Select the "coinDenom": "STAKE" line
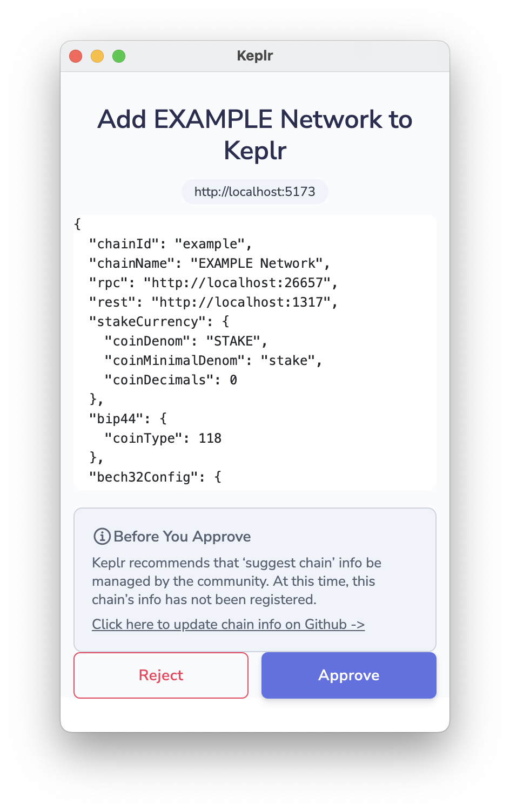 click(186, 341)
